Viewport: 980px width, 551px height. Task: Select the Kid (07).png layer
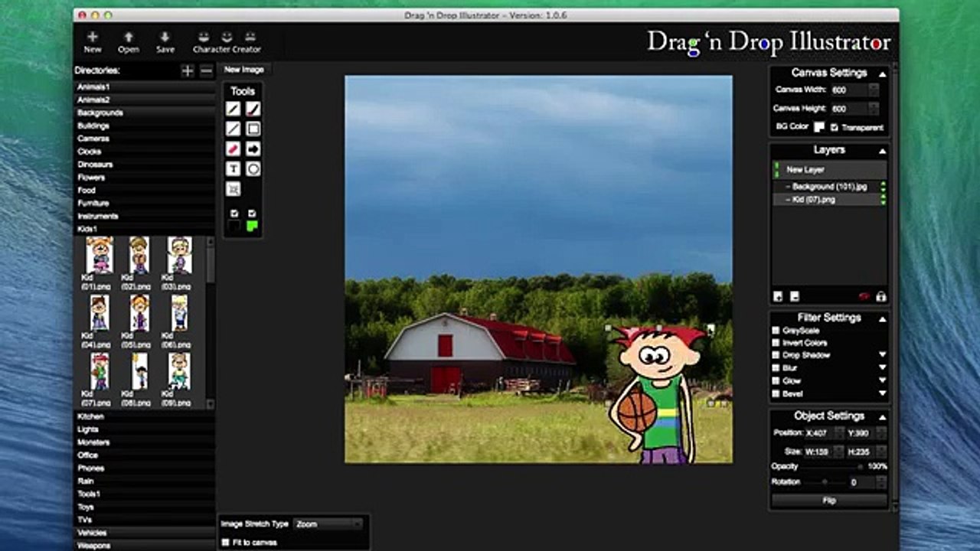(830, 200)
